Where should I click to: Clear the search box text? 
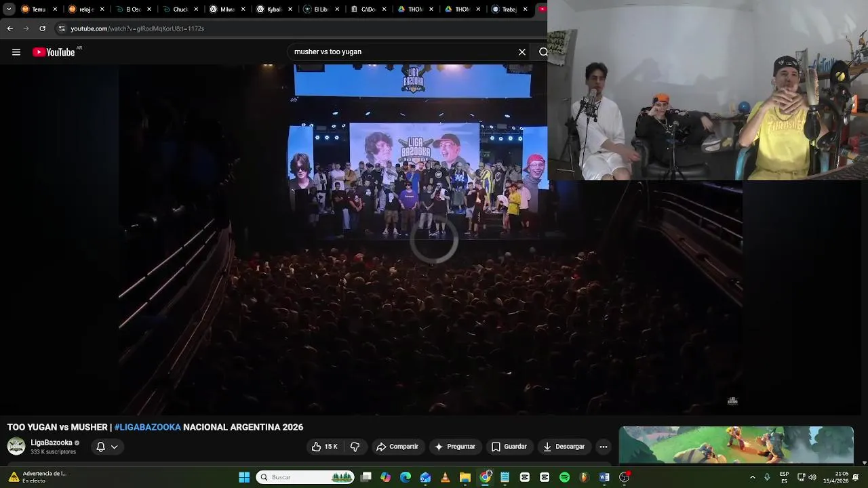click(x=522, y=52)
